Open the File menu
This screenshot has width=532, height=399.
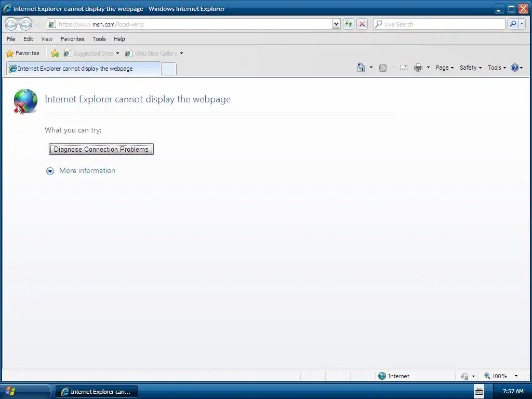click(x=11, y=39)
